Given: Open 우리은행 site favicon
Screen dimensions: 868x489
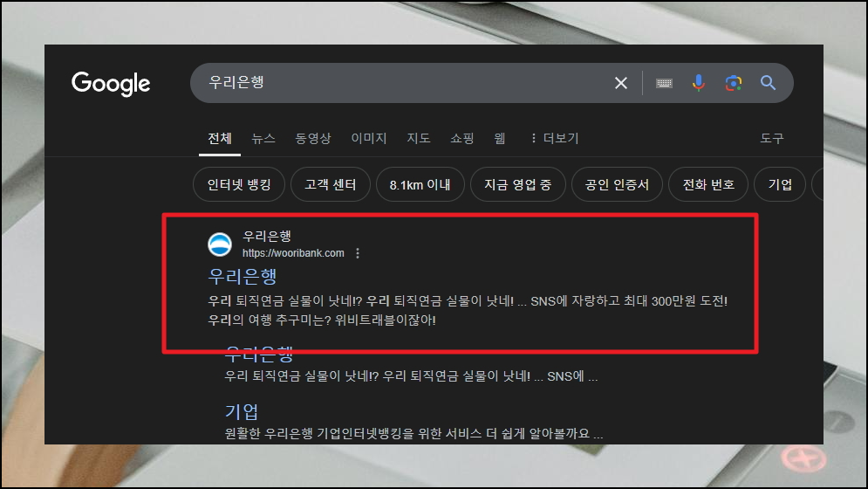Looking at the screenshot, I should pos(220,244).
